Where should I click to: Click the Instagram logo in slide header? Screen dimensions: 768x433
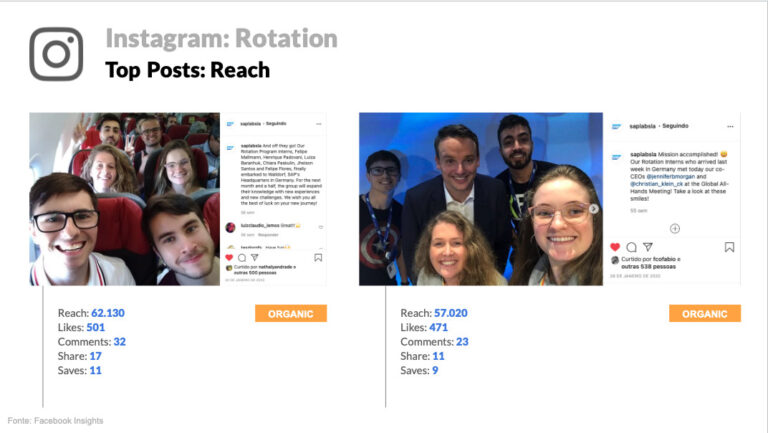coord(56,54)
